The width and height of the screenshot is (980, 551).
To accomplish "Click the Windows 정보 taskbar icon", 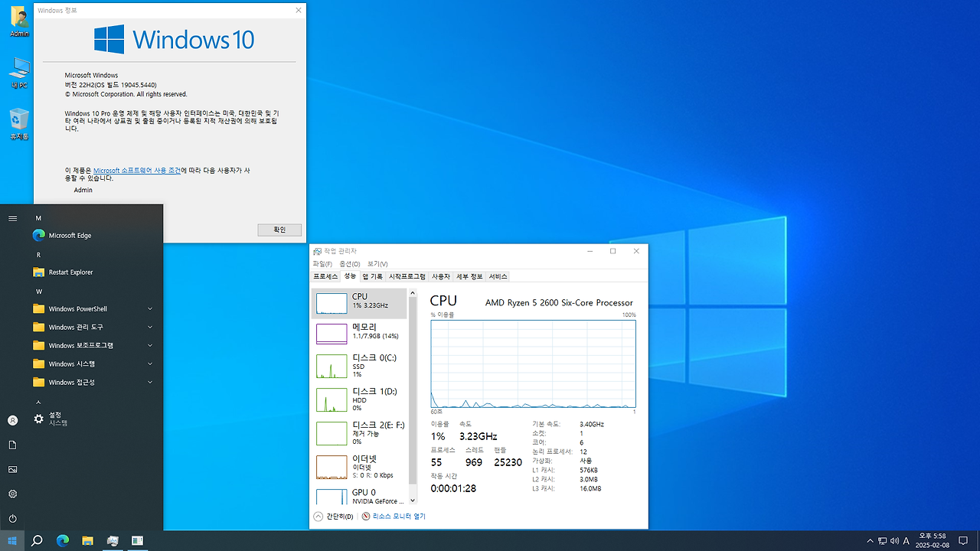I will coord(137,540).
